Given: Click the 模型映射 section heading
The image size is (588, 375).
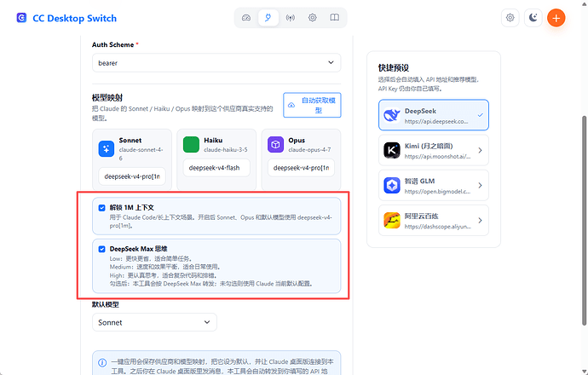Looking at the screenshot, I should [x=107, y=98].
